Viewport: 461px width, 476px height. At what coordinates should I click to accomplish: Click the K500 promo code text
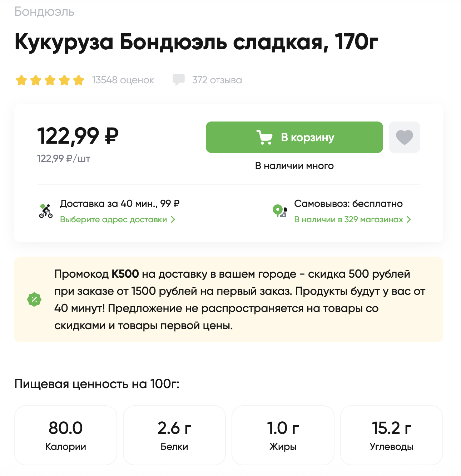(125, 274)
